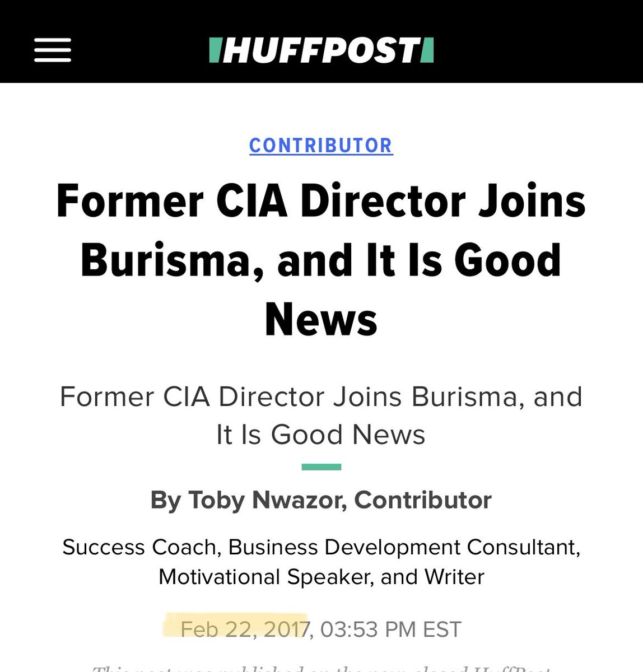
Task: Click the bold article headline's first line
Action: 321,201
